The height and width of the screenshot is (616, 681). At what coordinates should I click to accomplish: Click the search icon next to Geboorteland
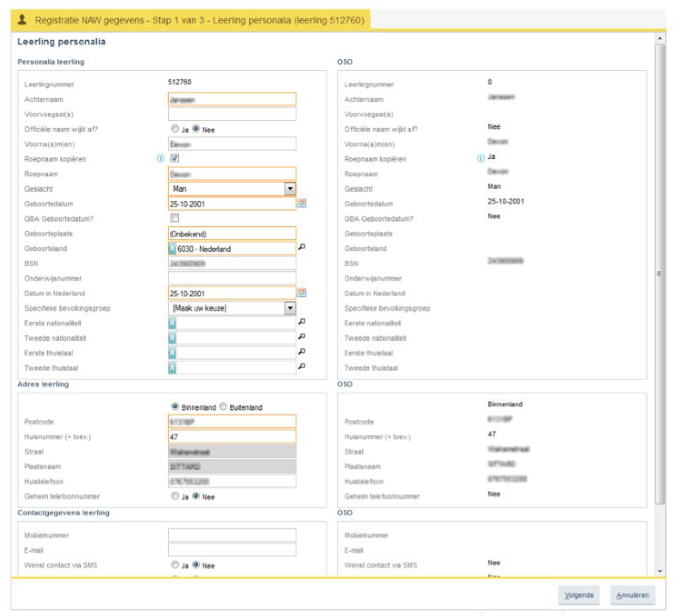302,247
